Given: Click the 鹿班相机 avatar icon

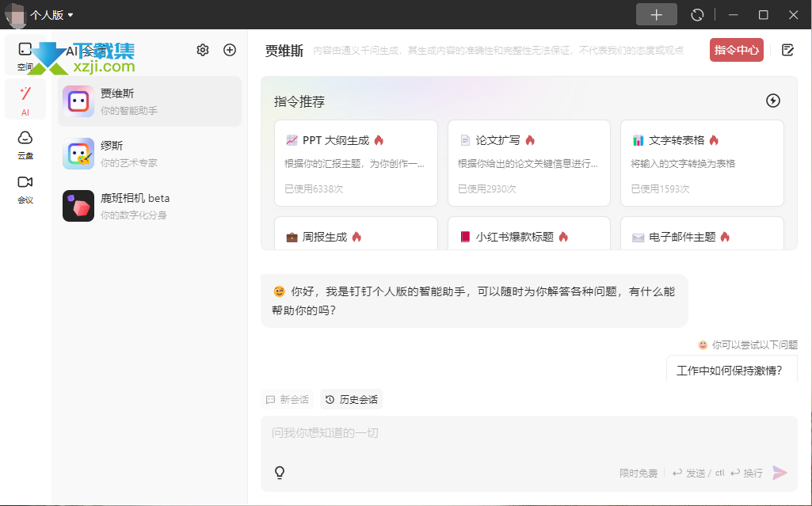Looking at the screenshot, I should [78, 206].
